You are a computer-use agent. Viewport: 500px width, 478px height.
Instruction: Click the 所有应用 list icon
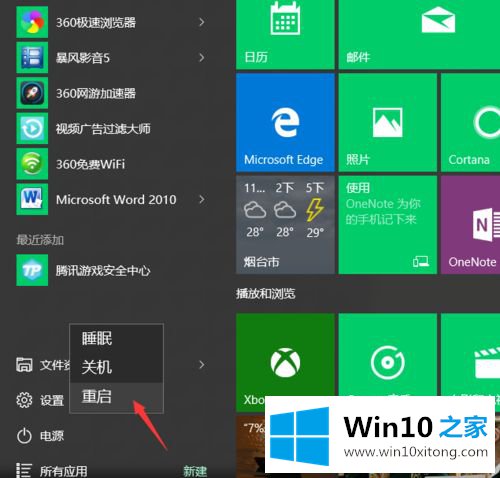click(24, 470)
